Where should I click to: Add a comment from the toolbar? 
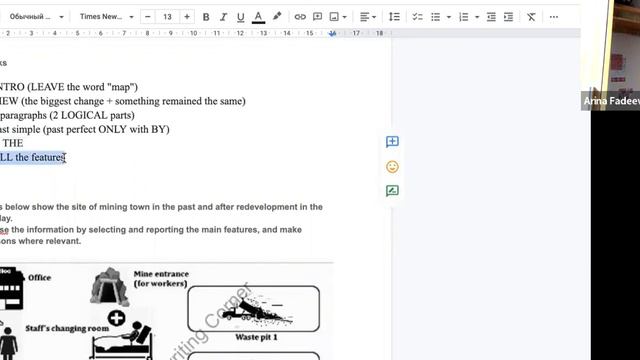tap(317, 17)
